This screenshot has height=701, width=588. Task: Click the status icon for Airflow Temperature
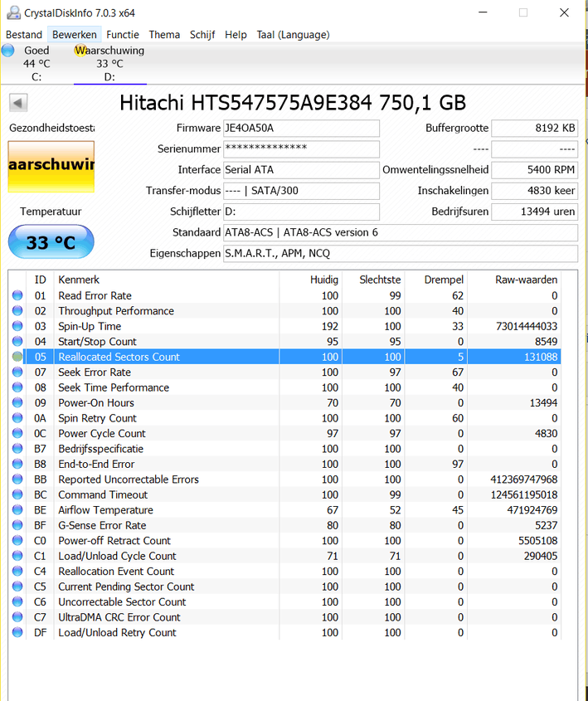coord(17,509)
